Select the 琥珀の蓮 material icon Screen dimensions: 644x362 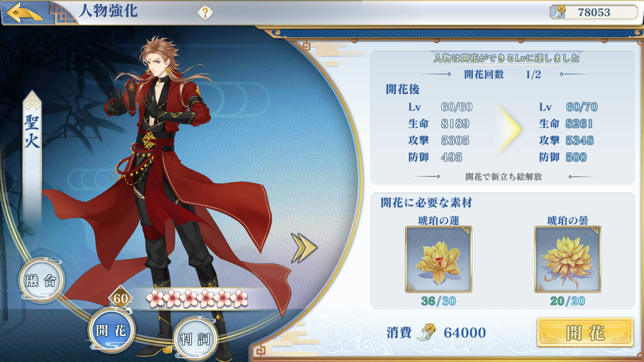click(x=438, y=260)
